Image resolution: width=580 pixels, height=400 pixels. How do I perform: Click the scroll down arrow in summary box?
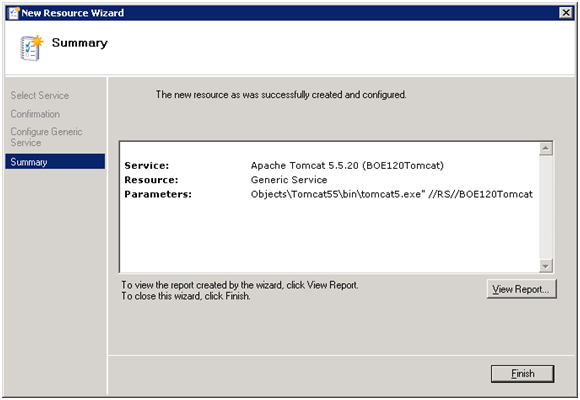tap(546, 266)
